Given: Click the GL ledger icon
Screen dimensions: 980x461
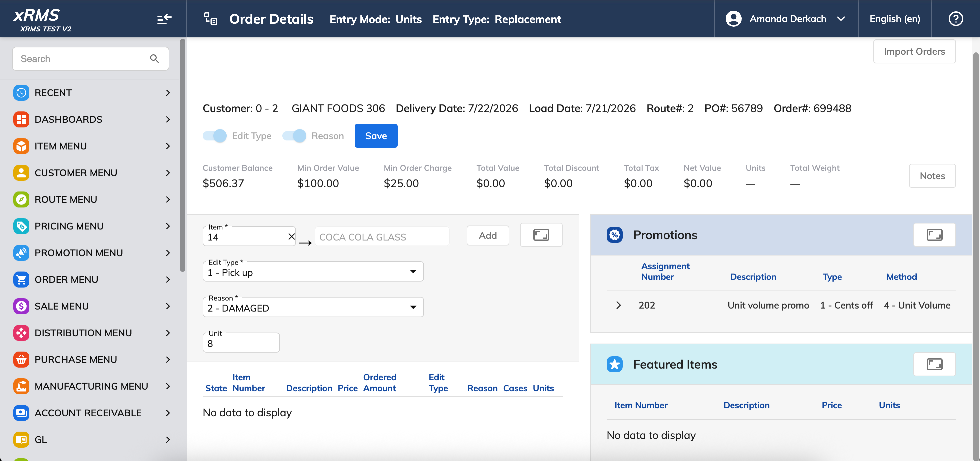Looking at the screenshot, I should click(21, 439).
